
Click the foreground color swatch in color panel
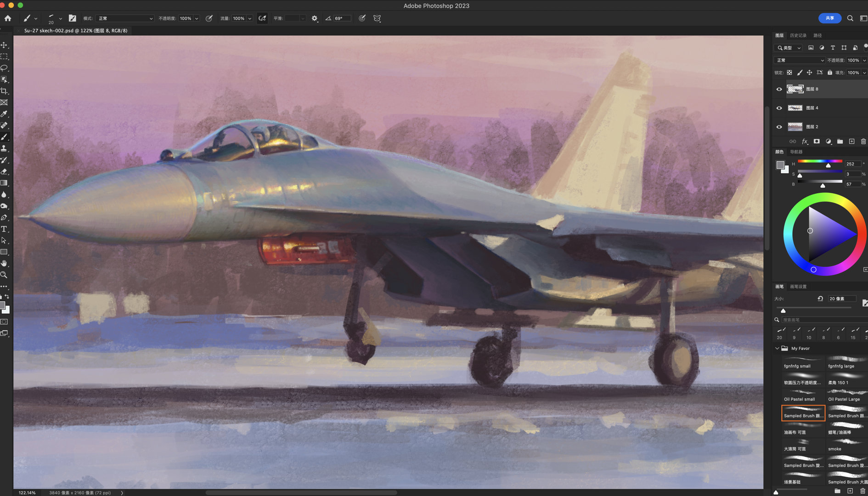780,165
